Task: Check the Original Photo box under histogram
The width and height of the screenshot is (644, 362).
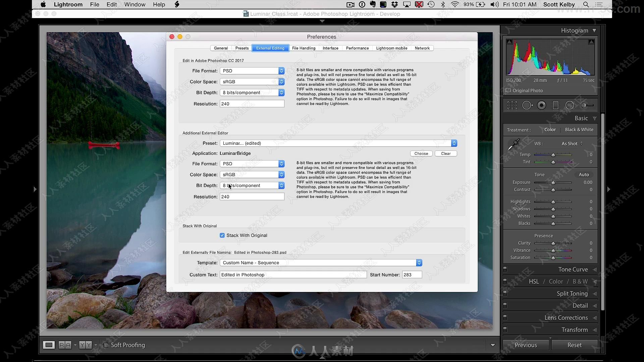Action: tap(508, 90)
